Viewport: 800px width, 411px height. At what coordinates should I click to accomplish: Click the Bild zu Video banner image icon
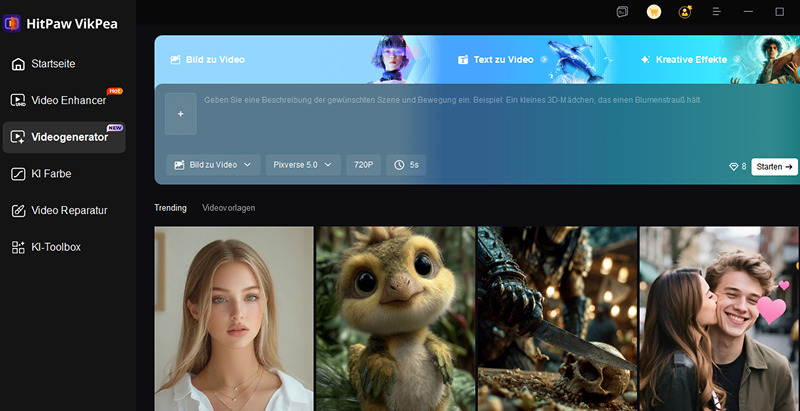pos(176,60)
